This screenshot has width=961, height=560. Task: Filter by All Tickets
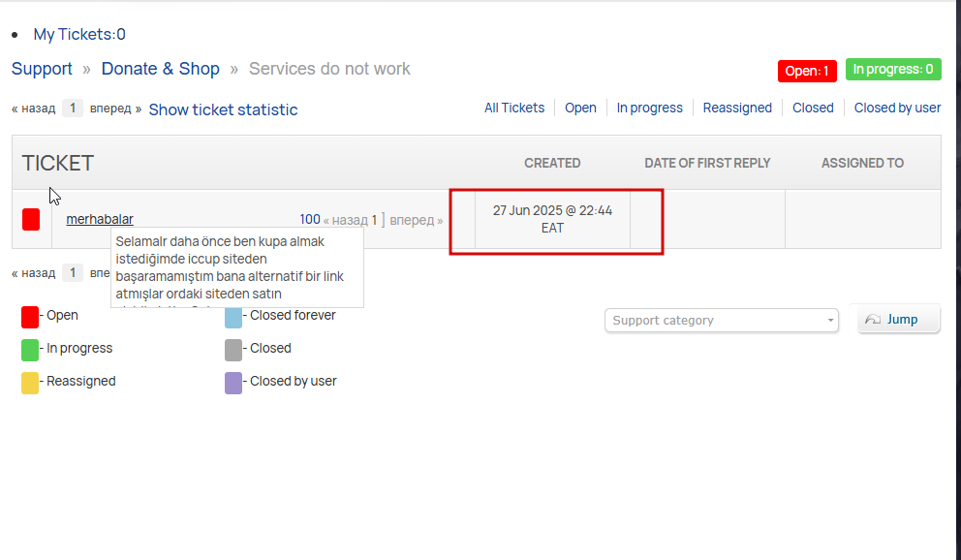[514, 108]
